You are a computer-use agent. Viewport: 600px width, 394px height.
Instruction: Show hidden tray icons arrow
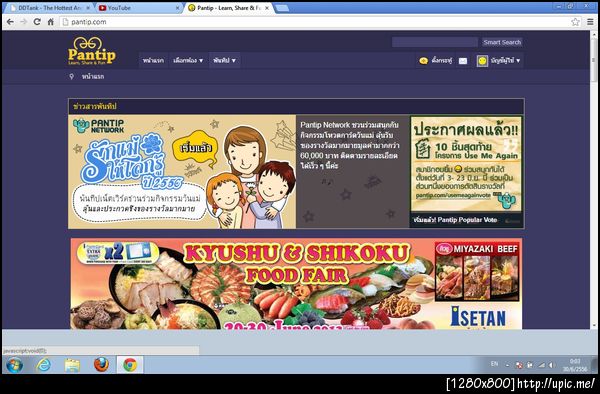508,365
